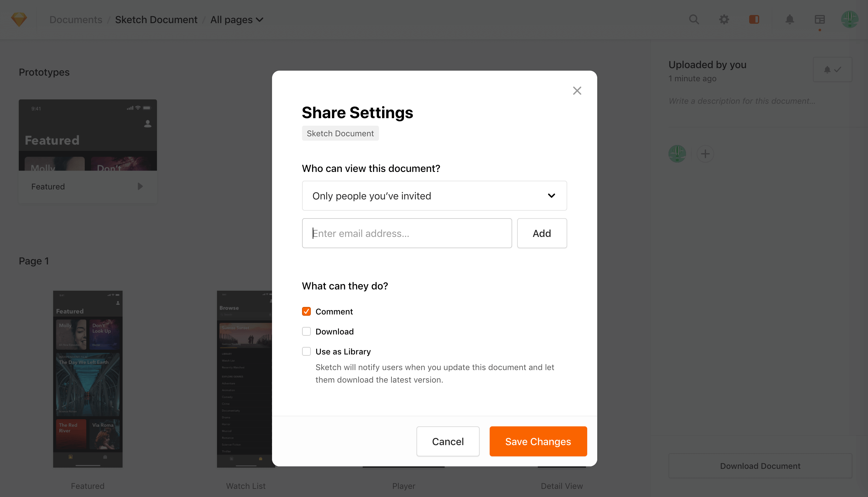Enable the Download permission

click(306, 331)
